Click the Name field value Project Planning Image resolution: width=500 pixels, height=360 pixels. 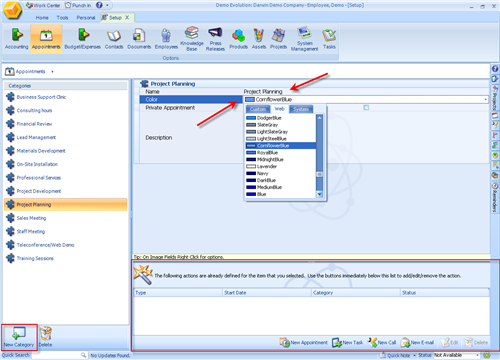click(263, 91)
